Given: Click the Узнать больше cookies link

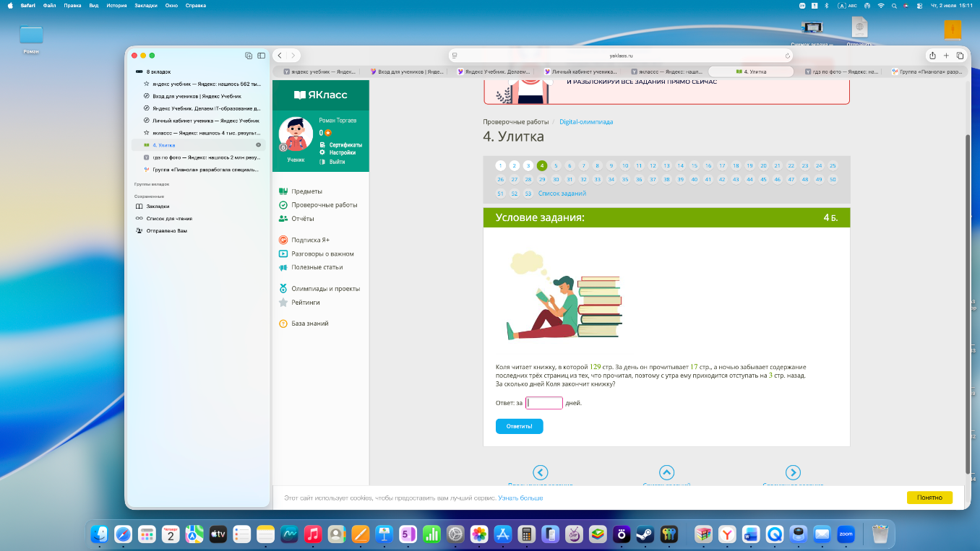Looking at the screenshot, I should pos(520,498).
